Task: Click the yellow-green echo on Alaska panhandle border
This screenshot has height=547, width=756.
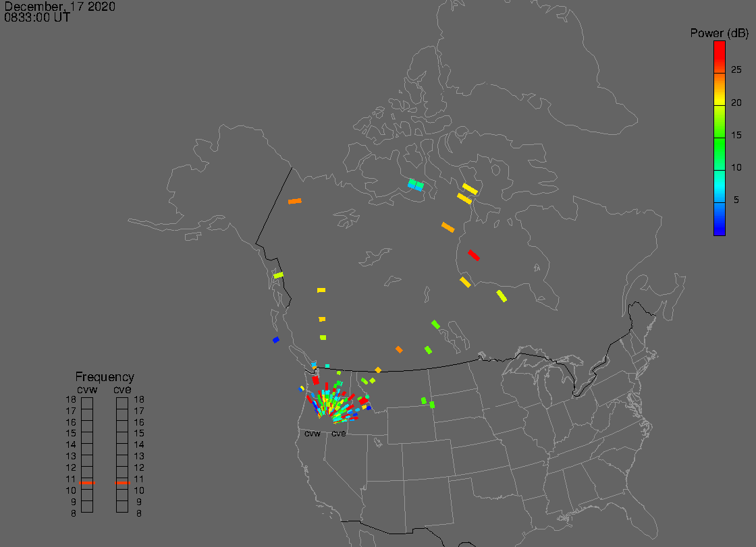Action: click(x=278, y=275)
